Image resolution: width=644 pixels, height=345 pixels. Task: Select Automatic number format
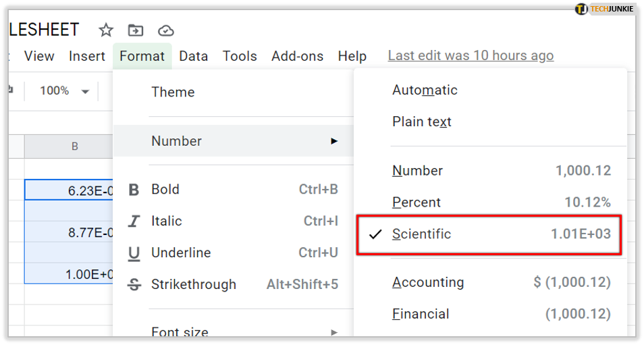(x=425, y=90)
